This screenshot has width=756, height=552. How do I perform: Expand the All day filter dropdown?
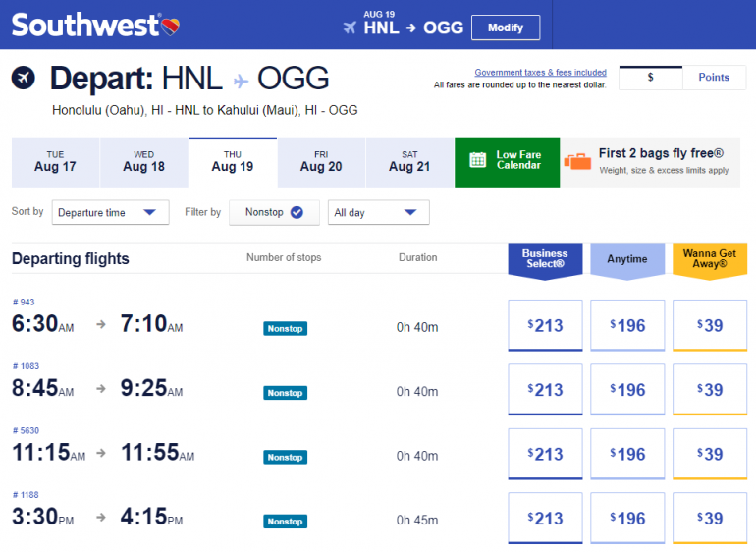tap(378, 212)
